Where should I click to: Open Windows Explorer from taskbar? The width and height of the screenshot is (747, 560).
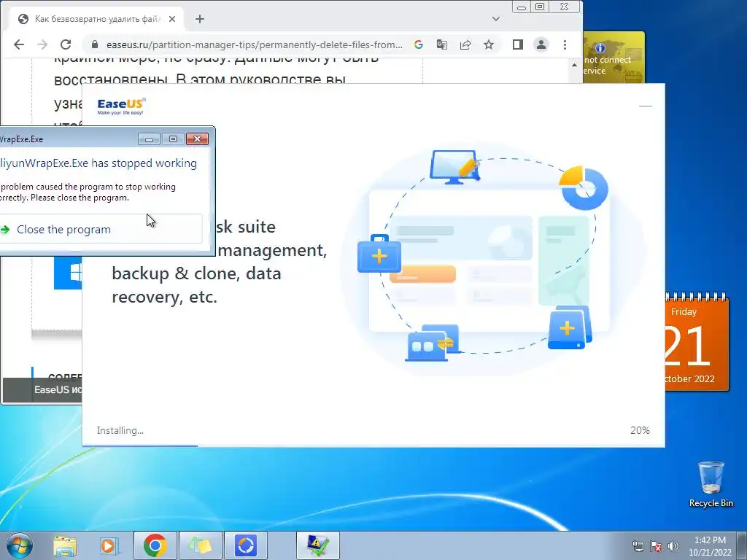coord(65,545)
